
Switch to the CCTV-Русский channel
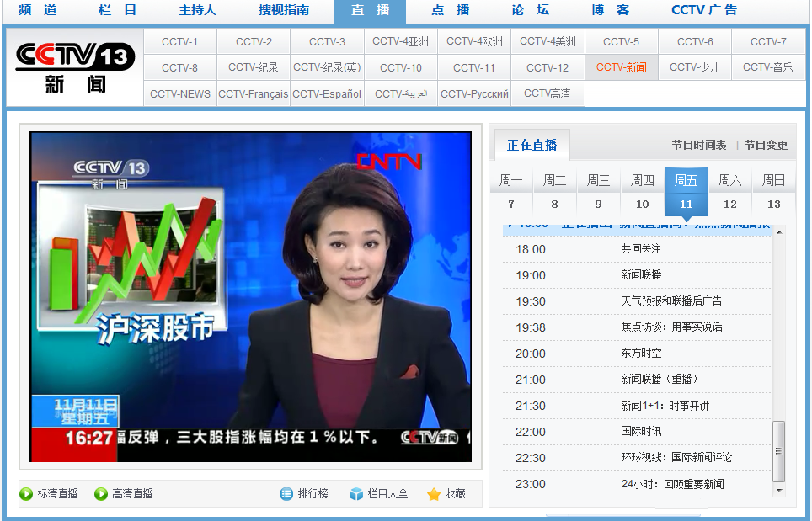click(474, 93)
